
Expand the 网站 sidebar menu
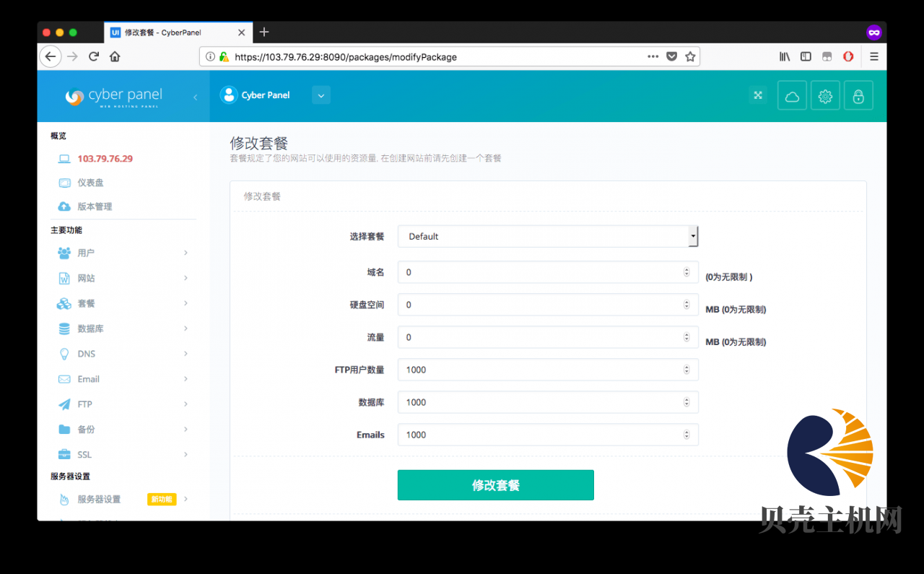[x=123, y=278]
